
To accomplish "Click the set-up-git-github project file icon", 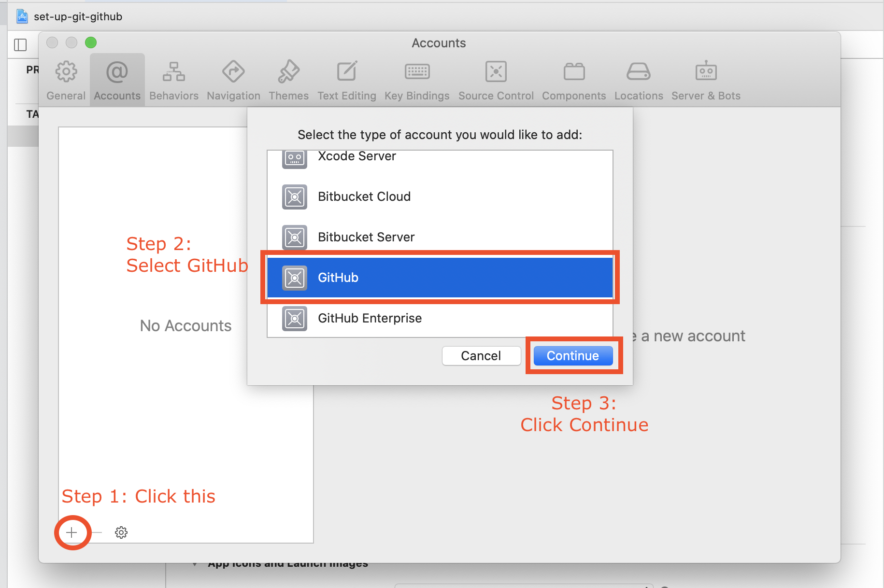I will (x=22, y=16).
